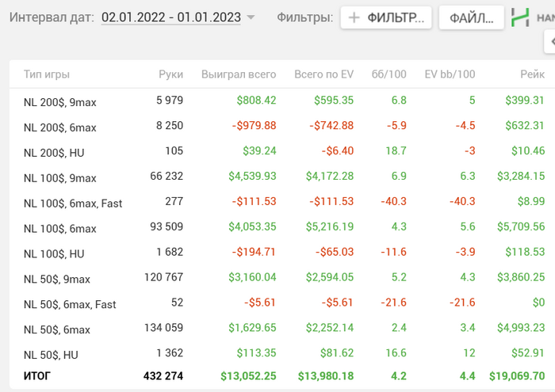Open the date interval dropdown arrow

click(x=251, y=17)
